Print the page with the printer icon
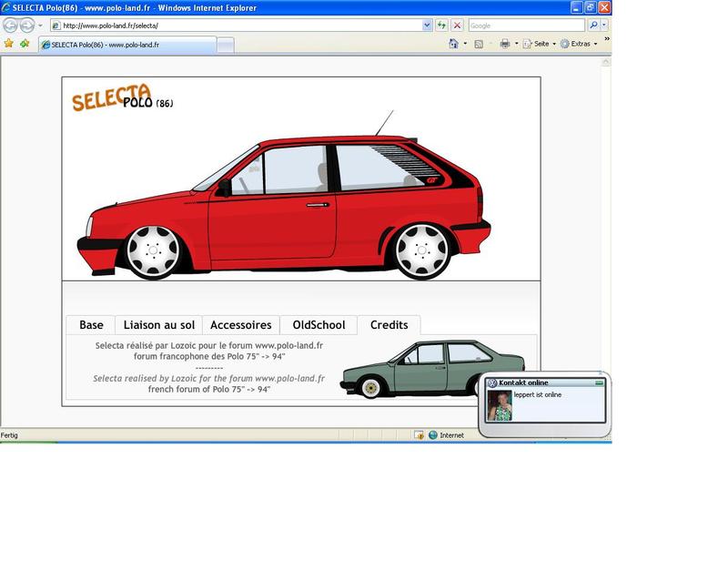The image size is (728, 571). point(505,44)
